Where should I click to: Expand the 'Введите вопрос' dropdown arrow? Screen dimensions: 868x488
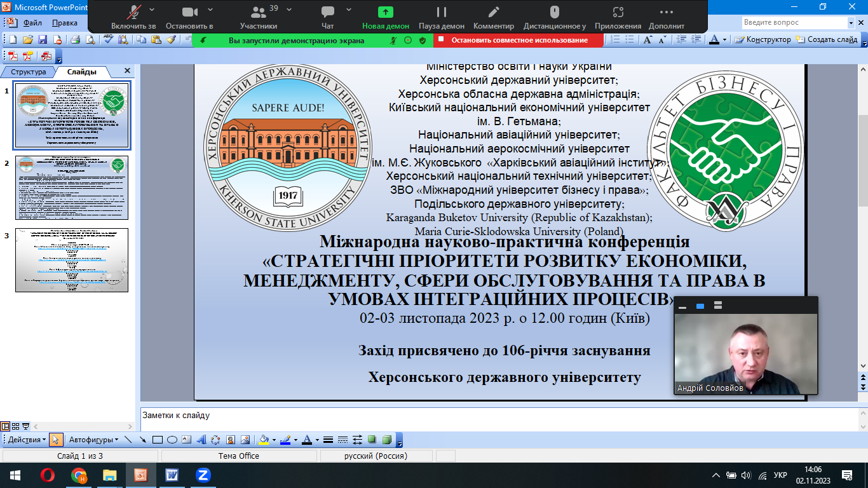[851, 23]
